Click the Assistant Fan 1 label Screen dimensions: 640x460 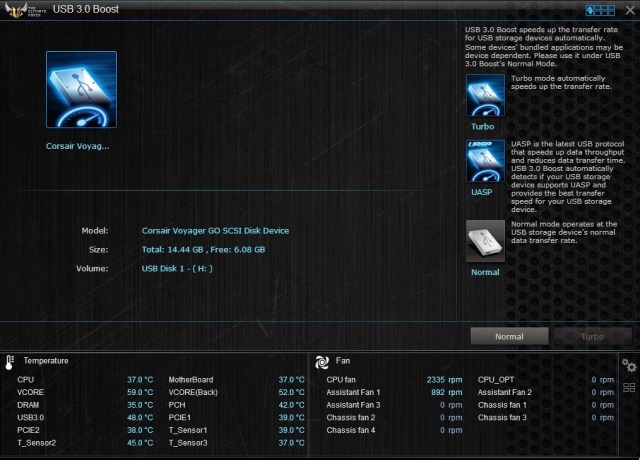point(353,392)
